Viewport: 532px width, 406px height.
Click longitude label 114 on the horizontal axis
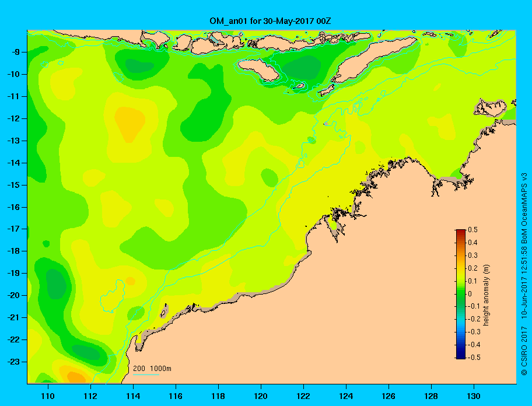[x=133, y=396]
